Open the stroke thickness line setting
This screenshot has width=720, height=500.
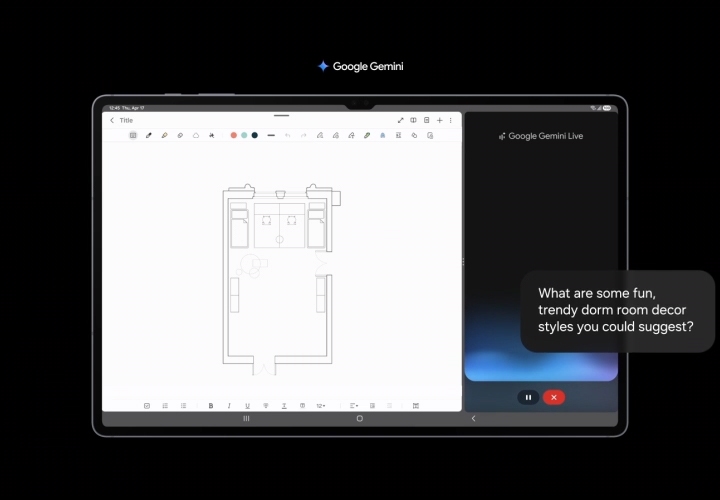tap(271, 135)
